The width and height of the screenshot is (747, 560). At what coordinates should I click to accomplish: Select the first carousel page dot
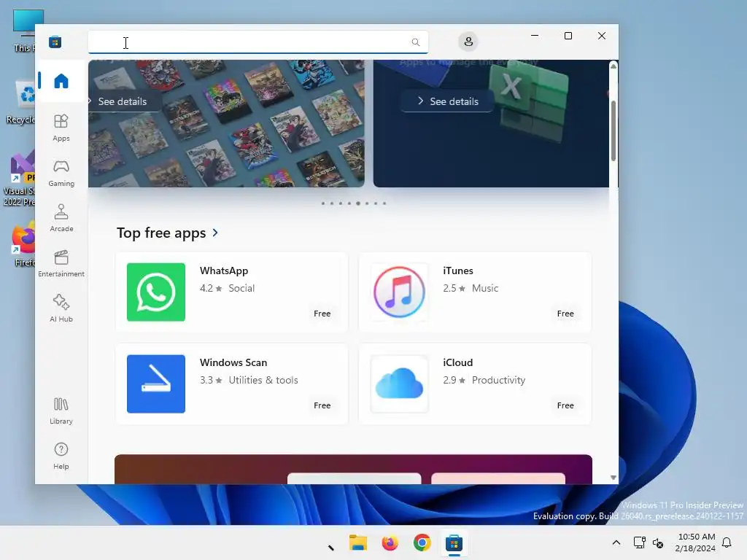323,203
